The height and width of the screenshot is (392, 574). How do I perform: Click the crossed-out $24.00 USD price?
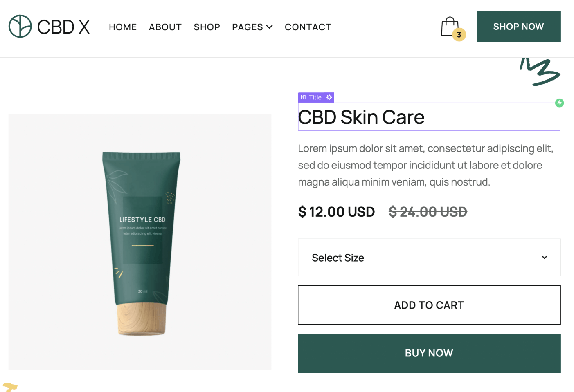coord(428,212)
